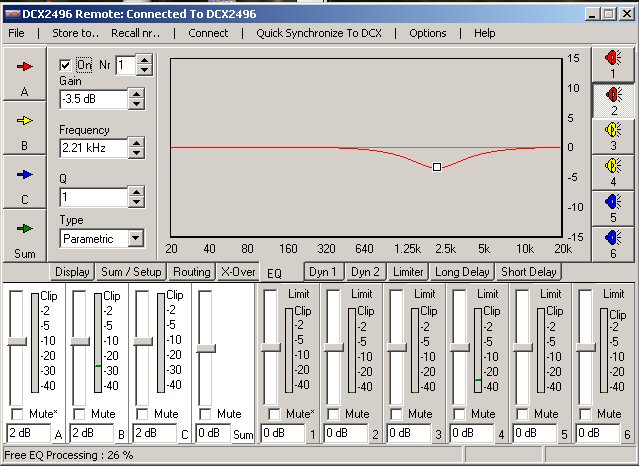Mute the Sum channel
This screenshot has width=639, height=466.
(205, 414)
